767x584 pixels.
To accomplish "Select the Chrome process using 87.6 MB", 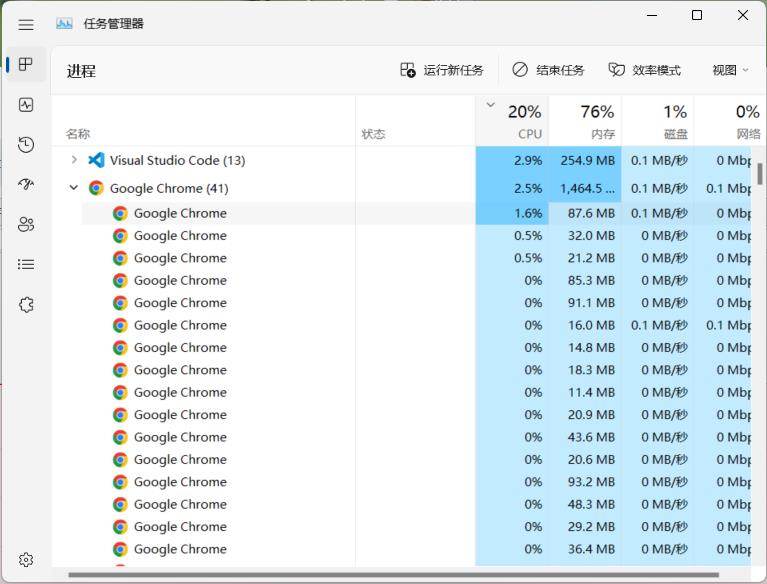I will 416,213.
